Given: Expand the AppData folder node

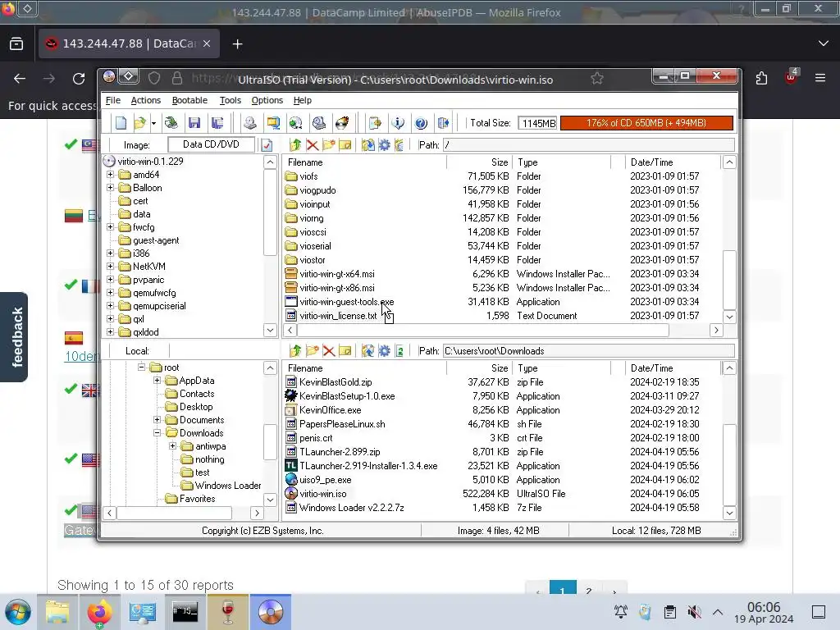Looking at the screenshot, I should (x=157, y=381).
